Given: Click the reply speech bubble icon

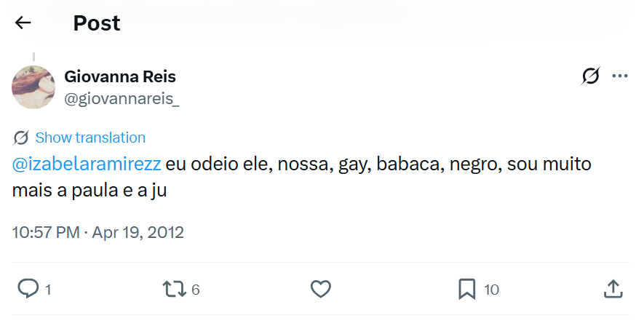Looking at the screenshot, I should point(28,289).
